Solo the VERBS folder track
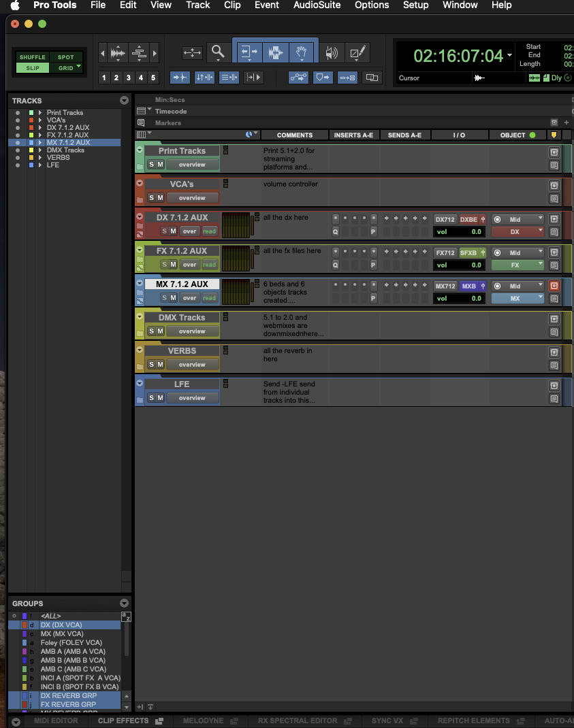The image size is (574, 728). pos(152,365)
